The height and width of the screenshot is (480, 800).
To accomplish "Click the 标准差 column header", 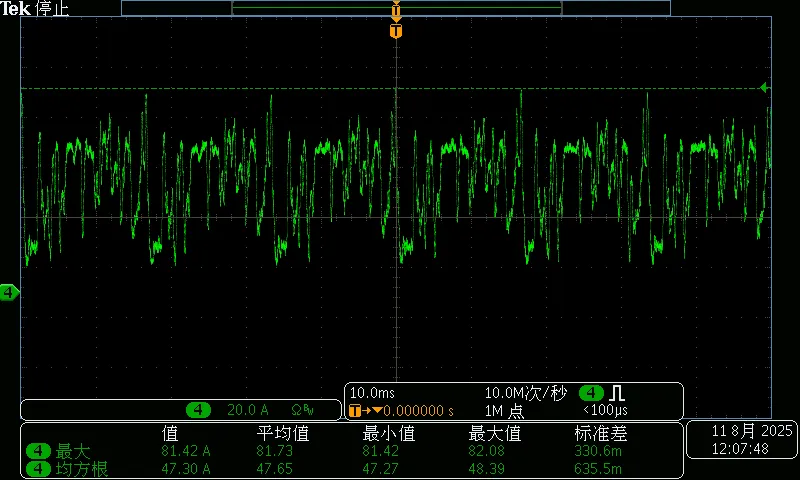I will click(x=601, y=434).
